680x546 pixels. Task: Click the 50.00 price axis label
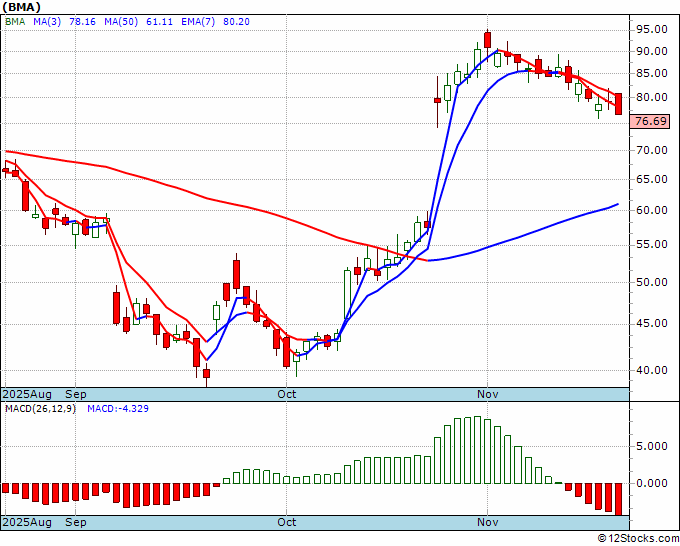651,282
